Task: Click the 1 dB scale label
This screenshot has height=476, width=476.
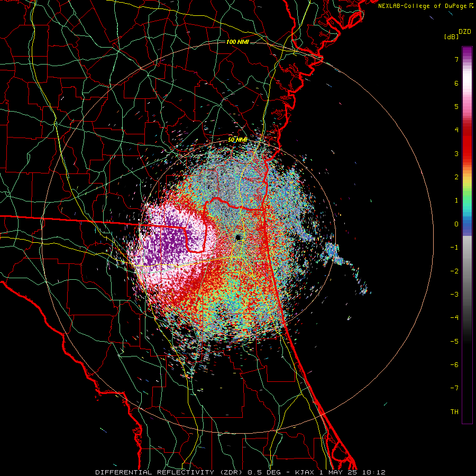Action: pos(456,200)
